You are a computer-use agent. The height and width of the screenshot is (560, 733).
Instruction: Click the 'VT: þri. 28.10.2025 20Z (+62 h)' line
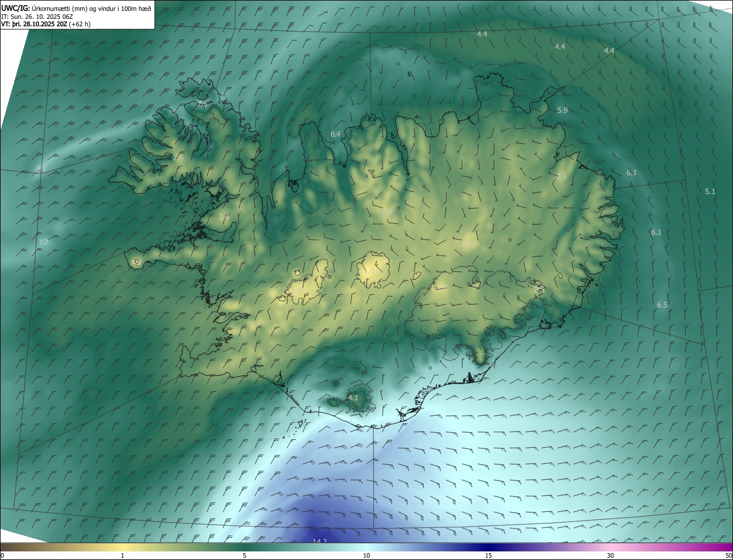[x=46, y=24]
